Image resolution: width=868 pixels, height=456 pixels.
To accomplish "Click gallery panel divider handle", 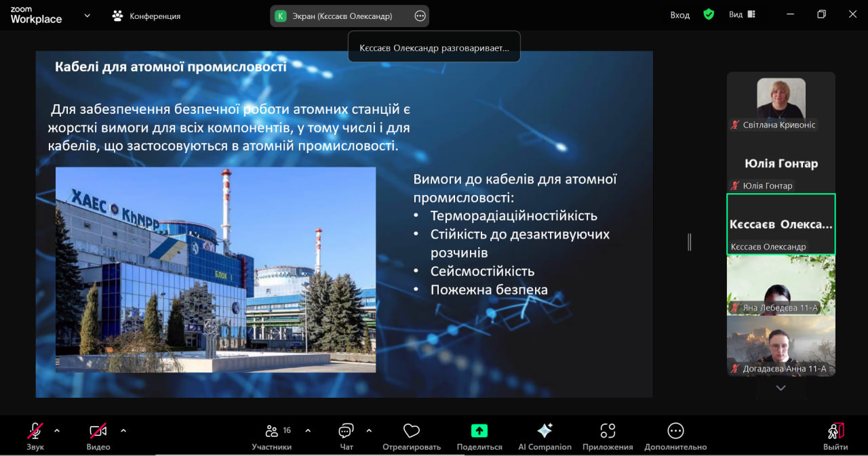I will coord(690,242).
